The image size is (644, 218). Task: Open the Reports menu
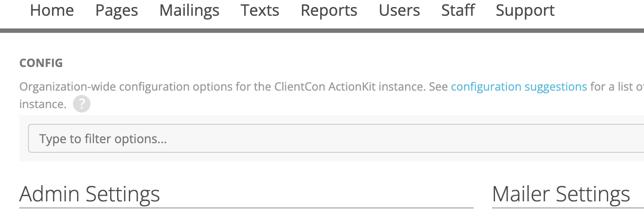(329, 11)
